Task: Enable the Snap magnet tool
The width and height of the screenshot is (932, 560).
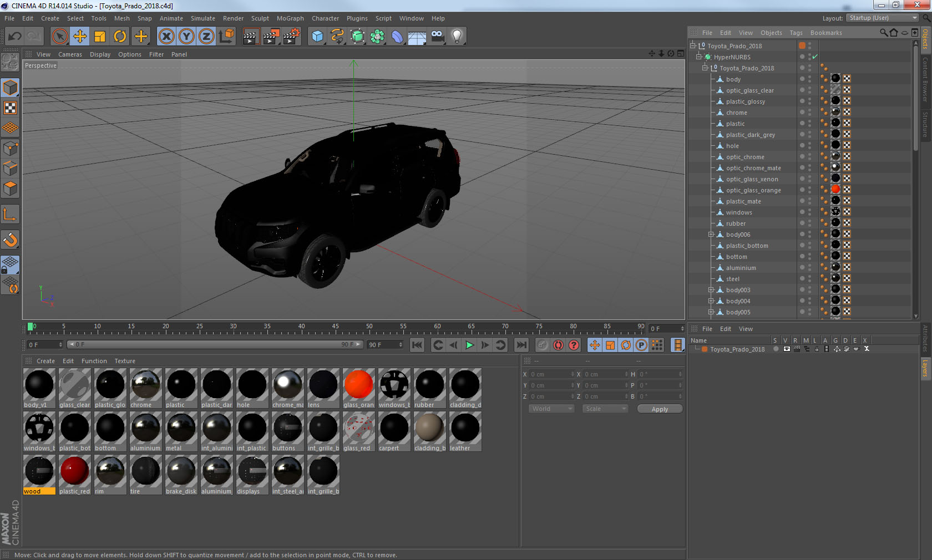Action: pyautogui.click(x=10, y=240)
